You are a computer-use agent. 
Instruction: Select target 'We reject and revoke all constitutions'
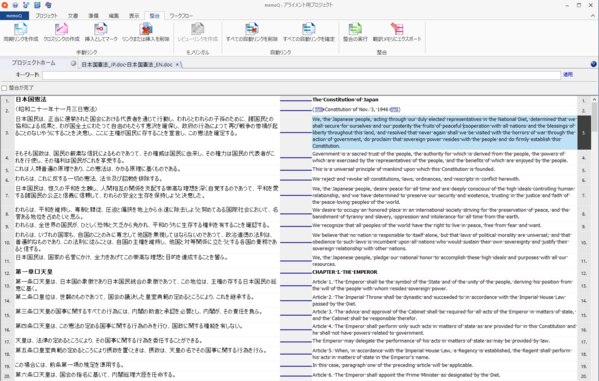click(416, 179)
